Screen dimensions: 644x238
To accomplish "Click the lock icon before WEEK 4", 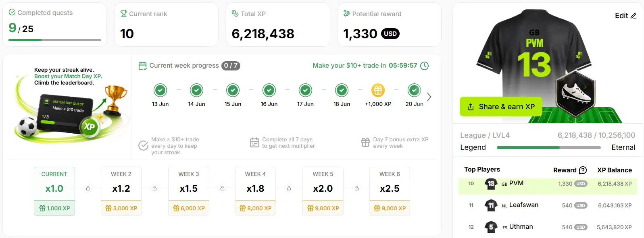I will pos(222,188).
